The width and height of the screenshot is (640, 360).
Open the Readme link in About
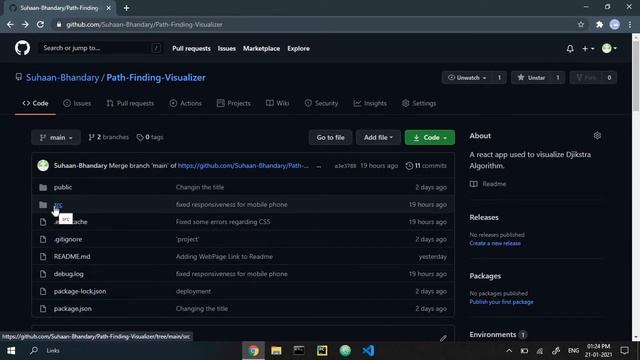[x=488, y=184]
